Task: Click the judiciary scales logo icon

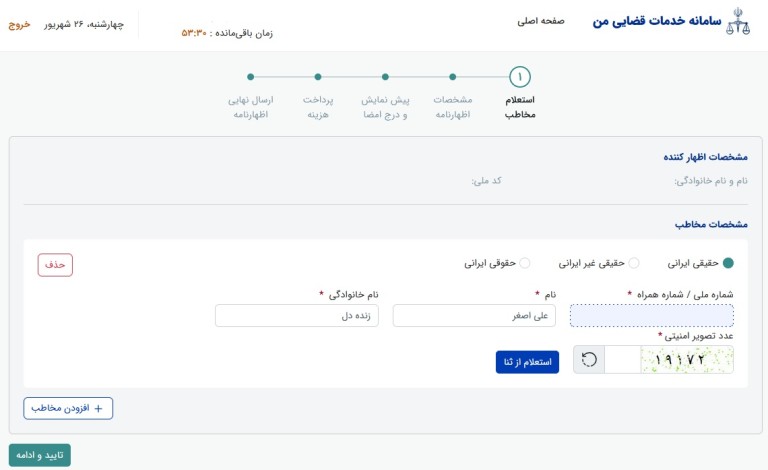Action: (x=744, y=22)
